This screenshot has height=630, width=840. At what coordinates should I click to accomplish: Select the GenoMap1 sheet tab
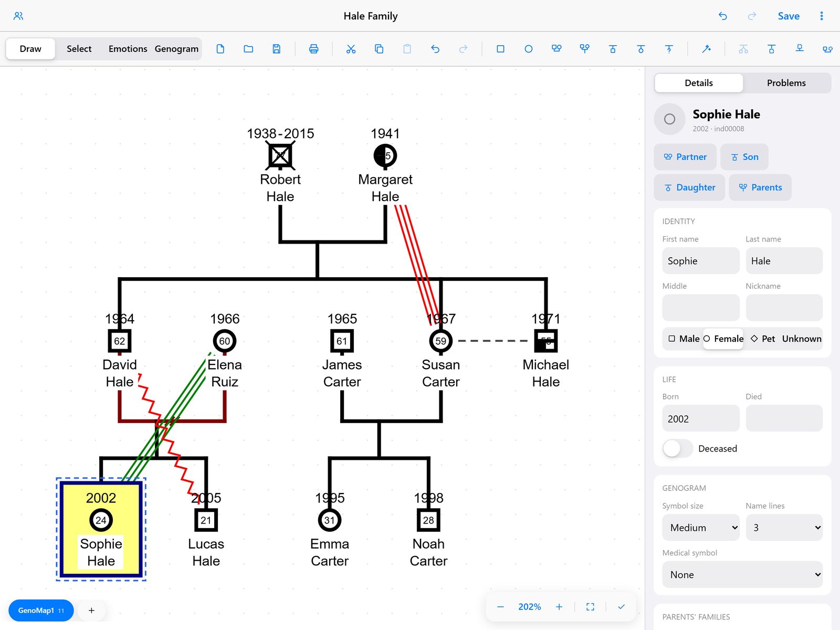coord(41,611)
